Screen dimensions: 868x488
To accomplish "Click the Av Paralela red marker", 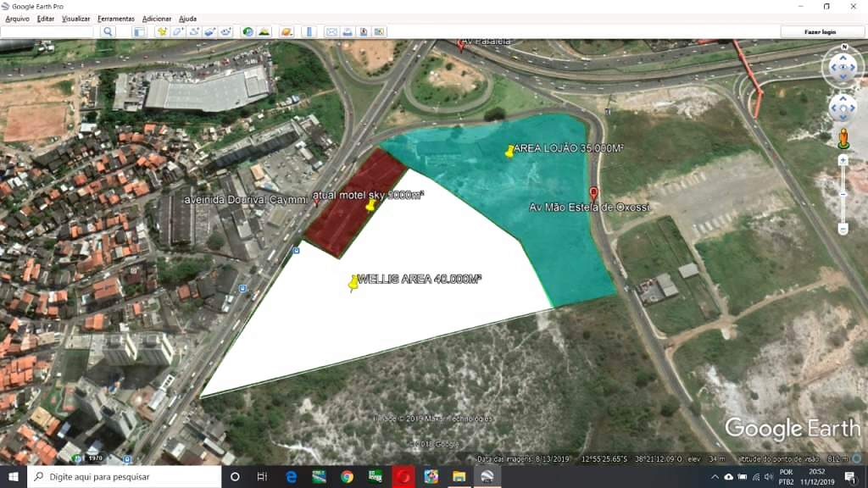I will tap(460, 45).
